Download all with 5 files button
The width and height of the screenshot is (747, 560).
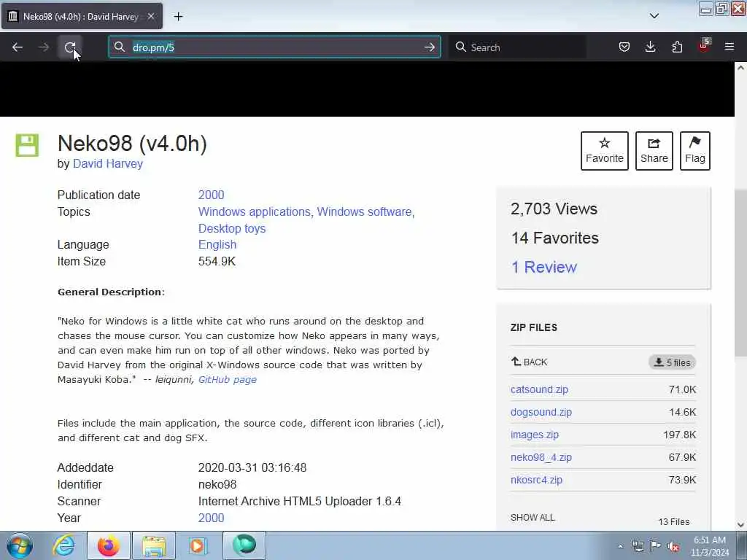pyautogui.click(x=672, y=362)
